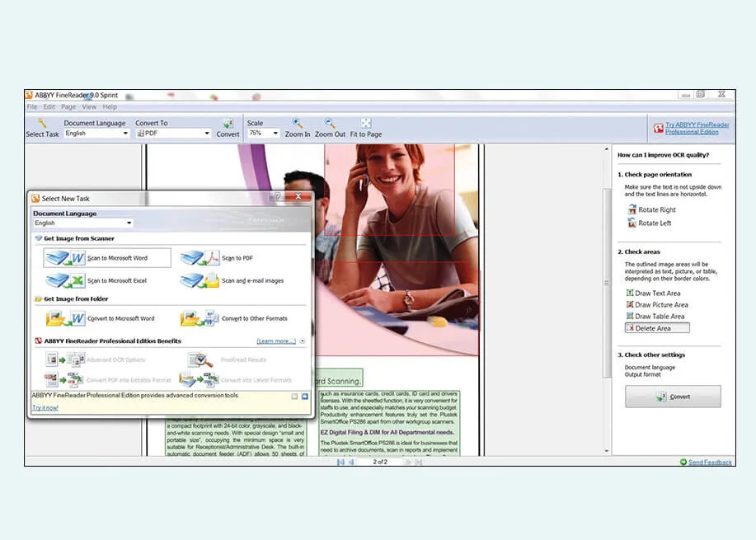Open the File menu
This screenshot has height=540, width=756.
(32, 106)
